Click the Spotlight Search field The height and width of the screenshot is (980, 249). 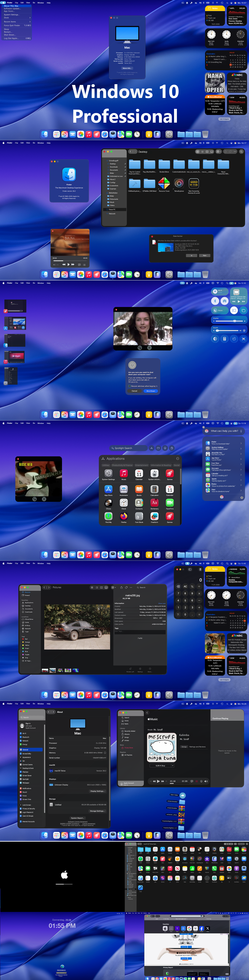coord(128,448)
